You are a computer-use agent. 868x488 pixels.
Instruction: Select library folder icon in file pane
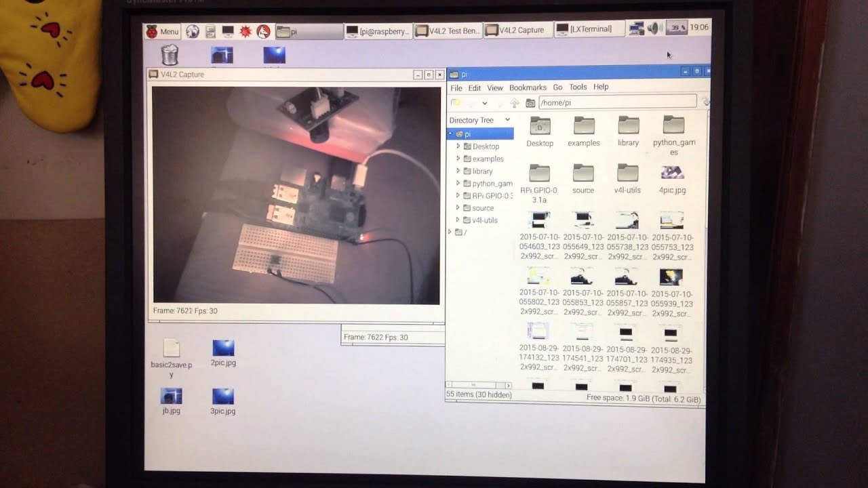tap(628, 125)
